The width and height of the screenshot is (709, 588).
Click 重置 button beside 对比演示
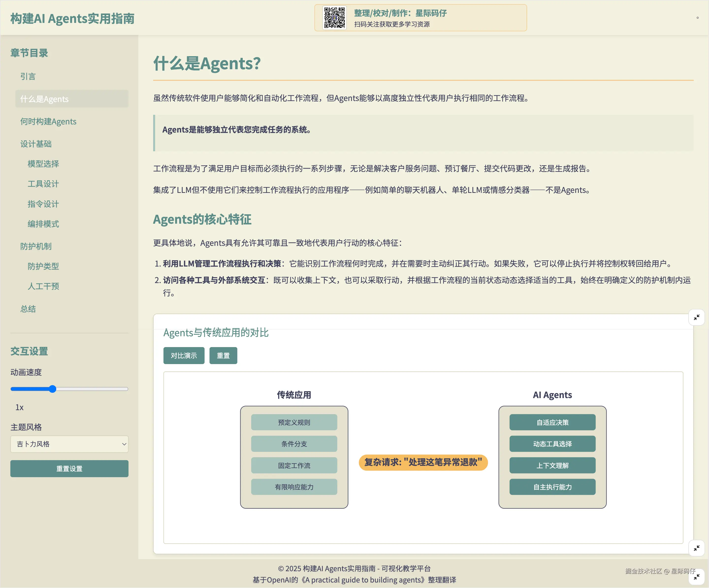(x=223, y=356)
